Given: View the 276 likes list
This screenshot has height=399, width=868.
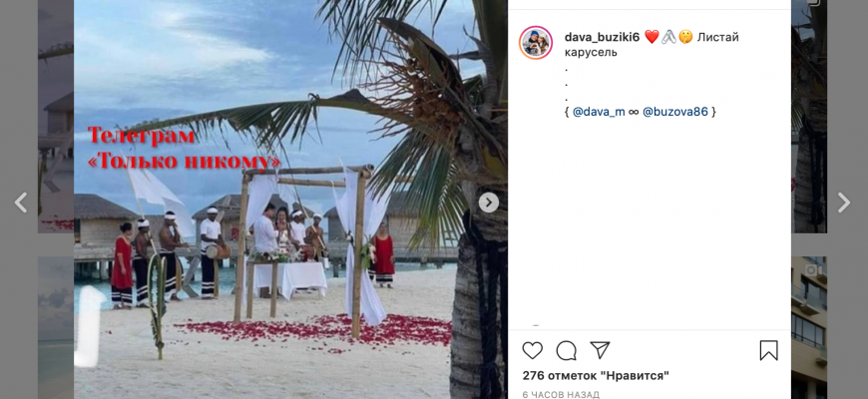Looking at the screenshot, I should 596,376.
